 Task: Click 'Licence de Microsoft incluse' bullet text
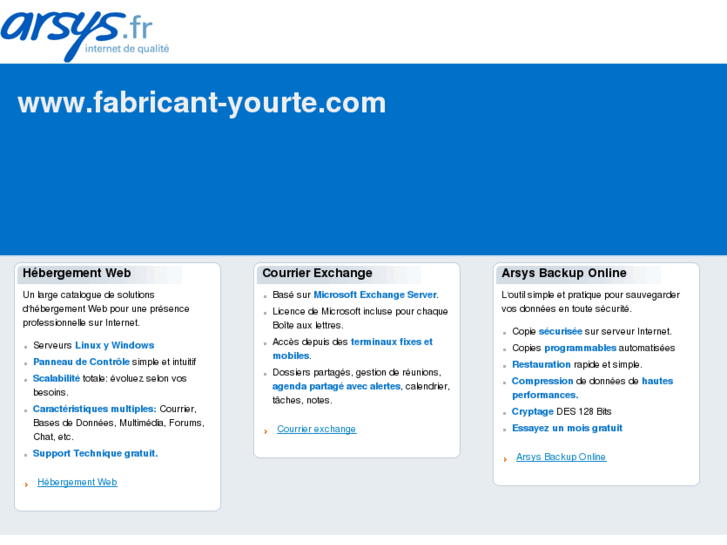click(360, 318)
